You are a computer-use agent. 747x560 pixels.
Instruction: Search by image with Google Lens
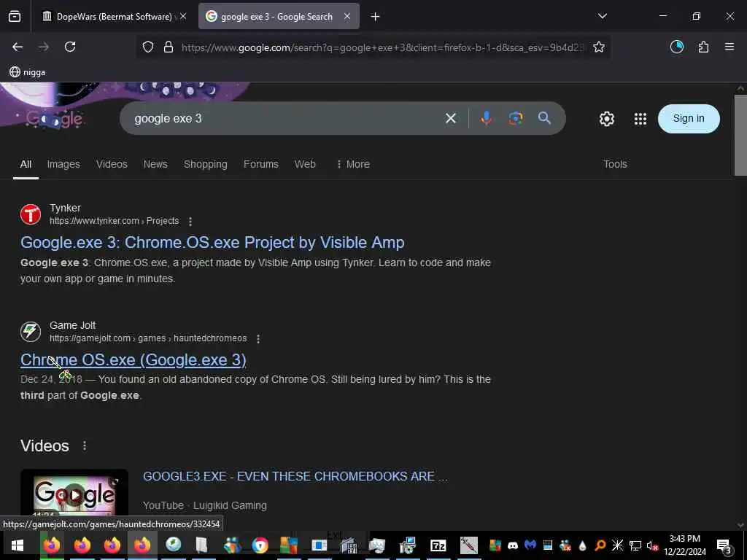516,118
